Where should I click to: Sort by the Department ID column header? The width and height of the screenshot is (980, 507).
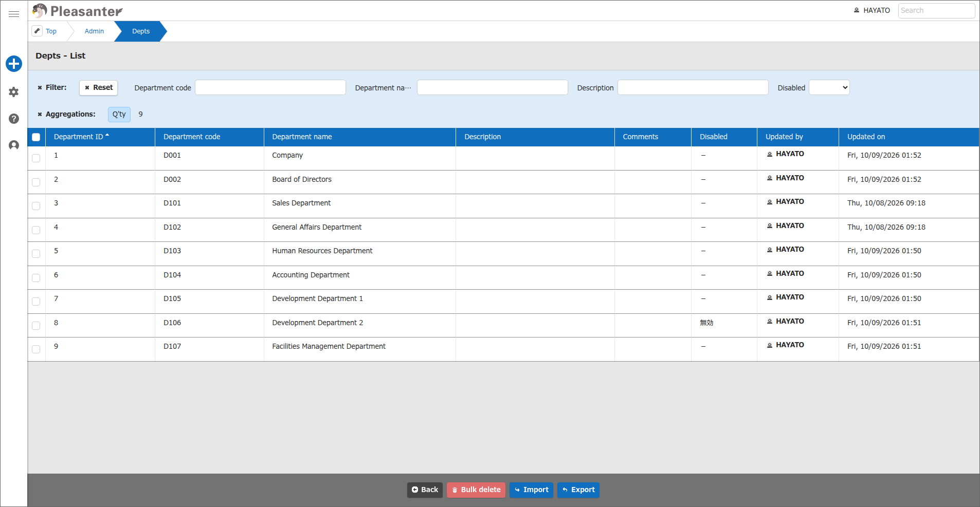point(100,137)
